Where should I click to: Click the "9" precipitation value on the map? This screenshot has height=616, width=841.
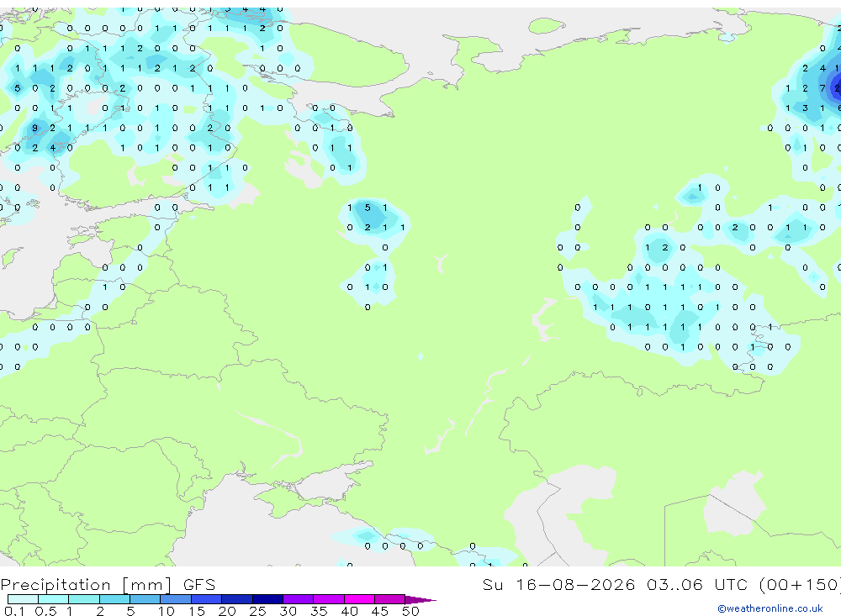[x=34, y=128]
